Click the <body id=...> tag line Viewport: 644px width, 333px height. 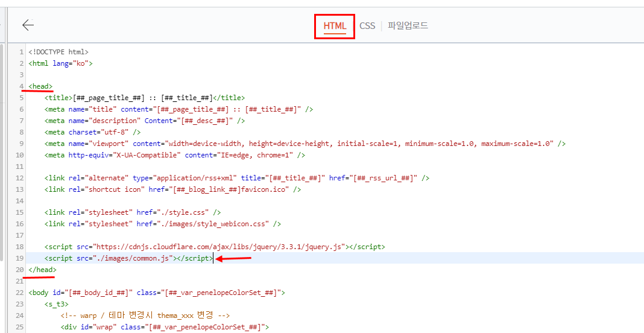tap(157, 293)
